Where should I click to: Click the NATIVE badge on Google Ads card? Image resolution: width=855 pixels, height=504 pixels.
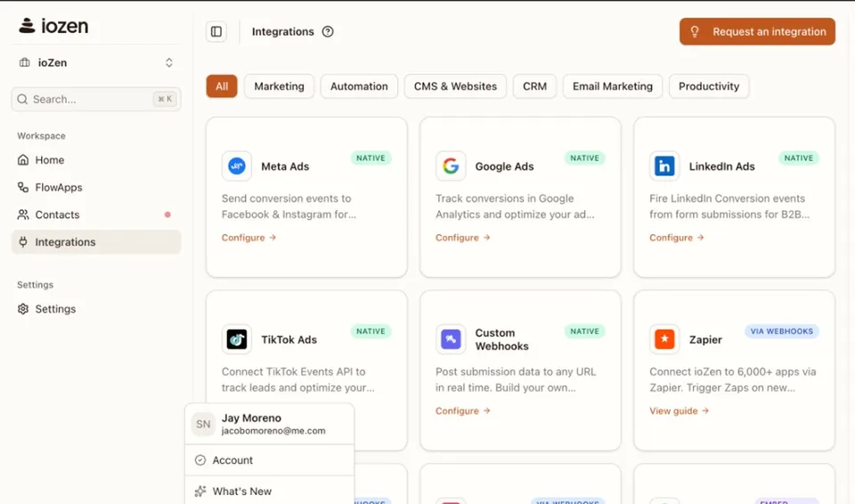[584, 159]
